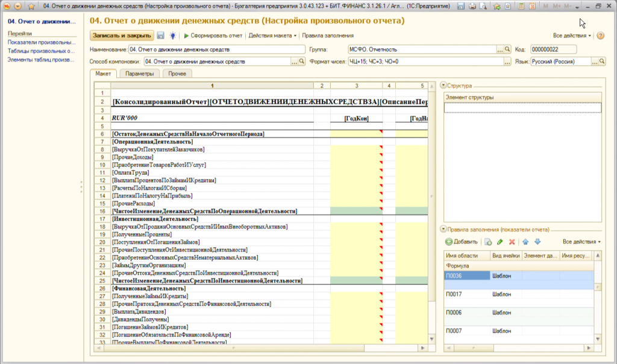617x364 pixels.
Task: Collapse the Правила заполнения section
Action: (443, 229)
